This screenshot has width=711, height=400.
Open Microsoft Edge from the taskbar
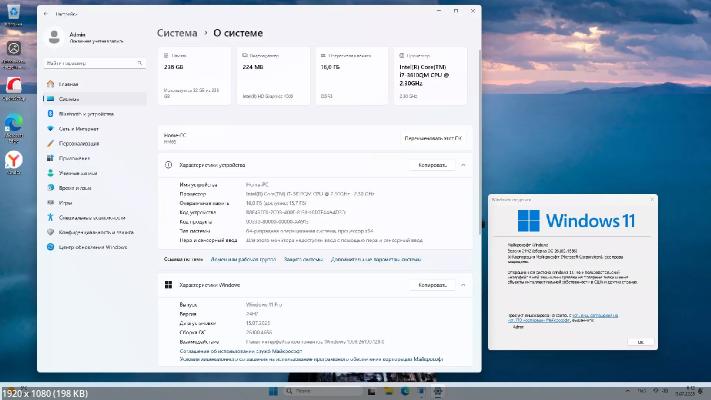pyautogui.click(x=405, y=391)
